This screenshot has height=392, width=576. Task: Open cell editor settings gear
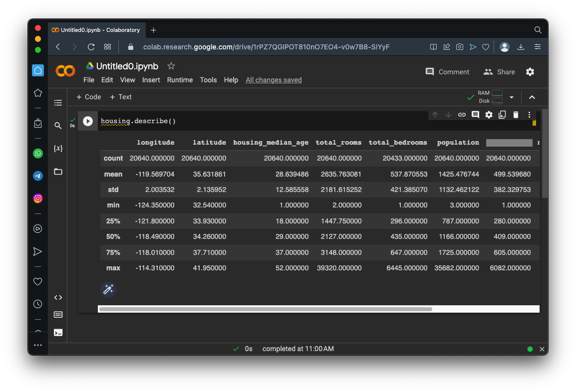click(x=489, y=115)
